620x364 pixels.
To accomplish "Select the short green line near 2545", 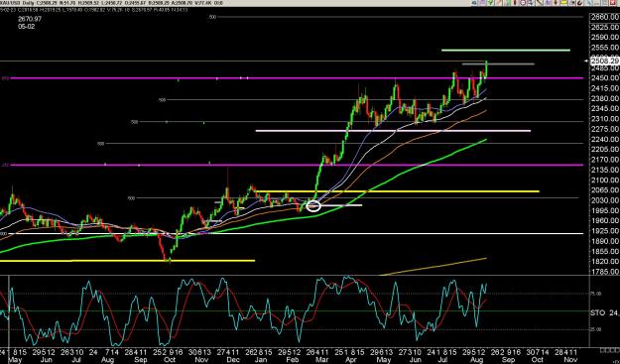I will [506, 51].
